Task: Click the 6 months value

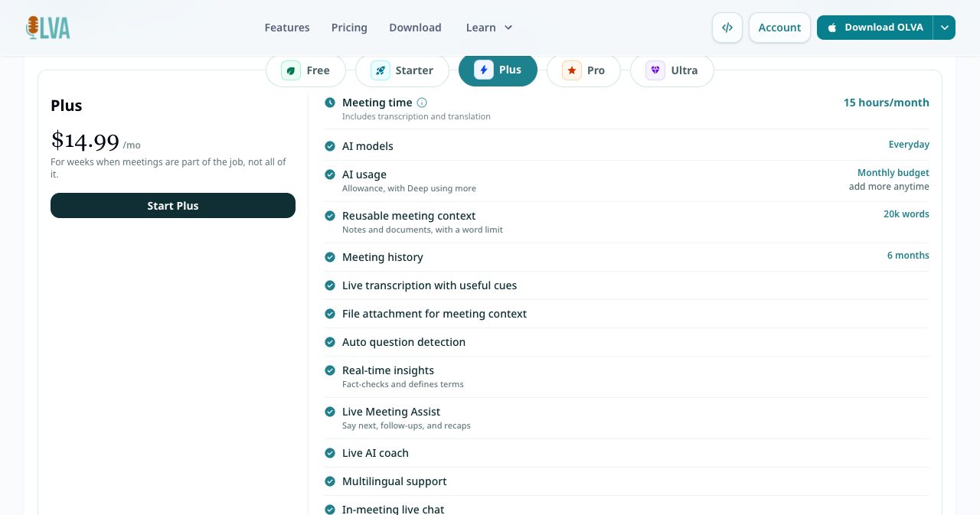Action: pos(908,256)
